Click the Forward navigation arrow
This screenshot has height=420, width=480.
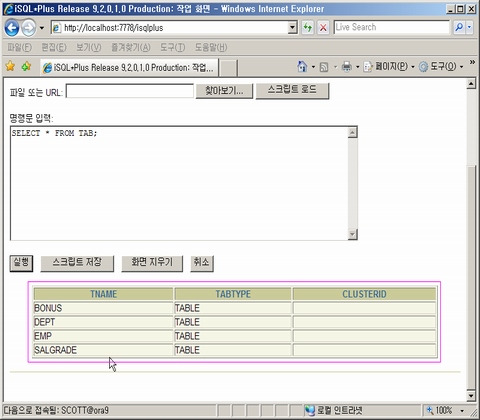pos(29,28)
